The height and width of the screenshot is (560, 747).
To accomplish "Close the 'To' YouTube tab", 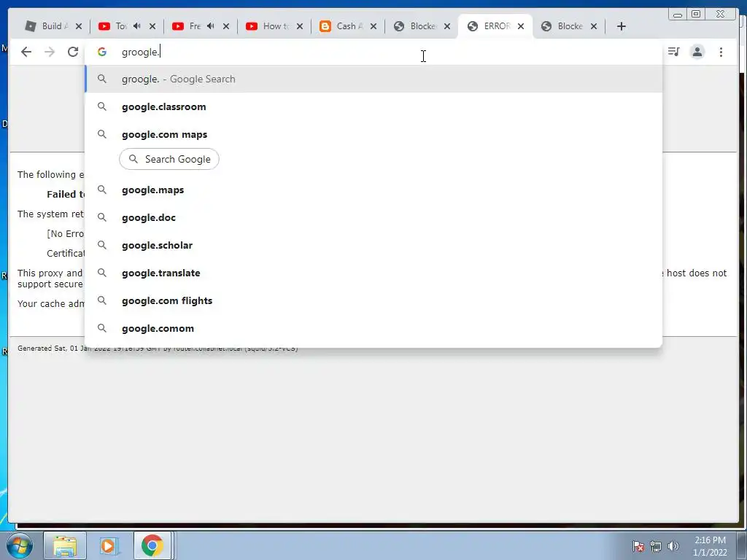I will coord(152,26).
